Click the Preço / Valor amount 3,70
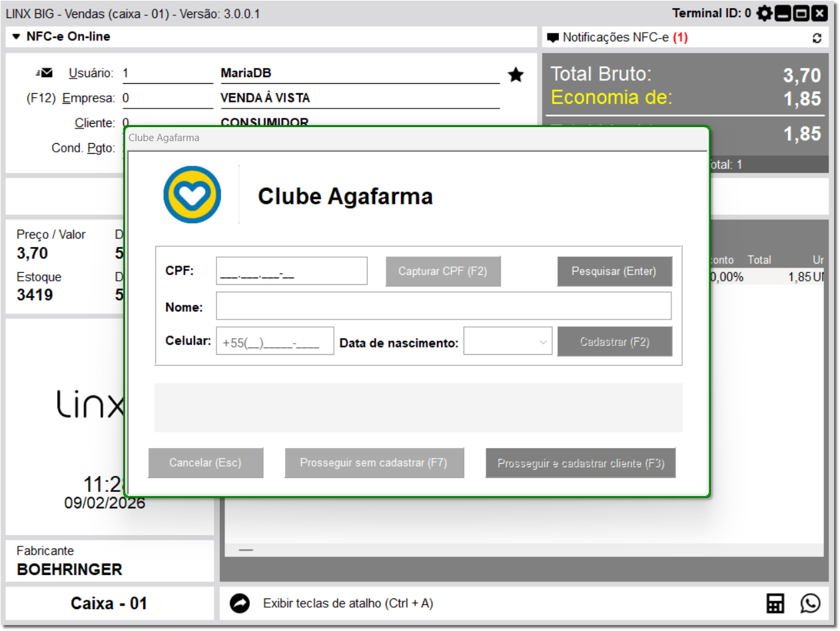Viewport: 840px width, 631px height. coord(32,253)
